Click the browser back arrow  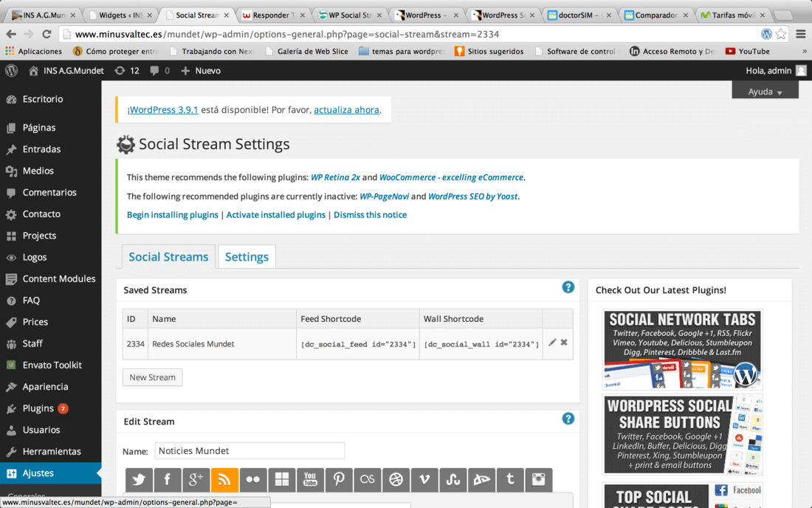coord(11,34)
